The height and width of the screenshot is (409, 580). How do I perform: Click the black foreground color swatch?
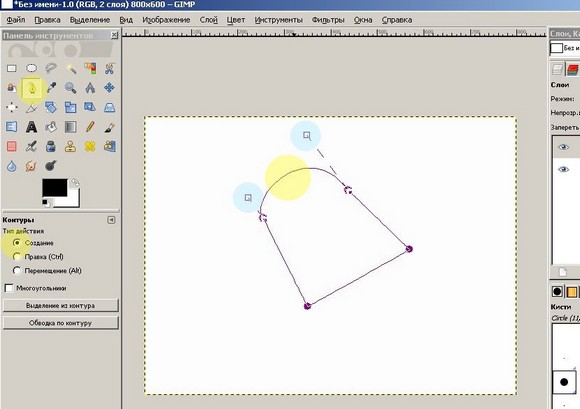click(54, 188)
